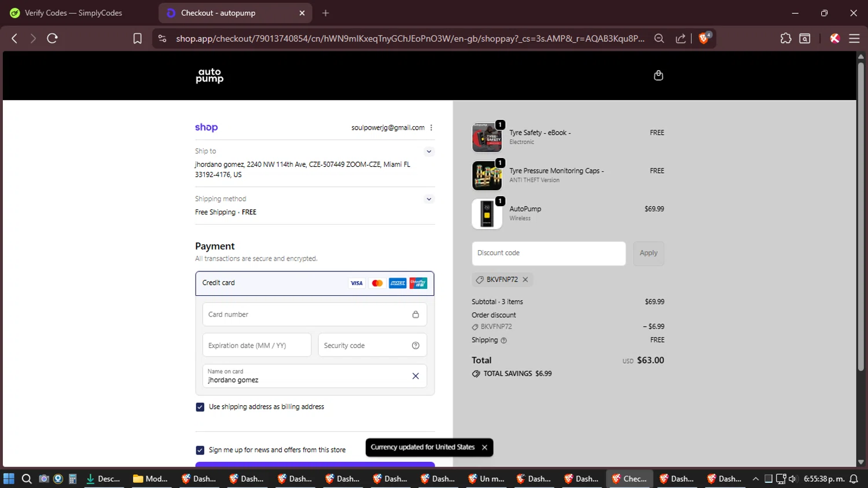
Task: Toggle use shipping address as billing address
Action: (200, 407)
